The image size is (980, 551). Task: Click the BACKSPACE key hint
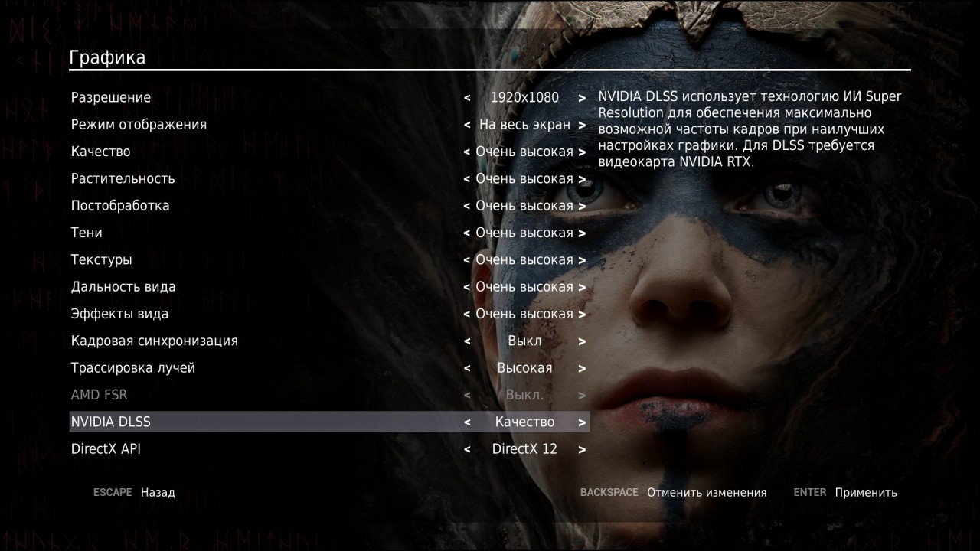(x=609, y=493)
